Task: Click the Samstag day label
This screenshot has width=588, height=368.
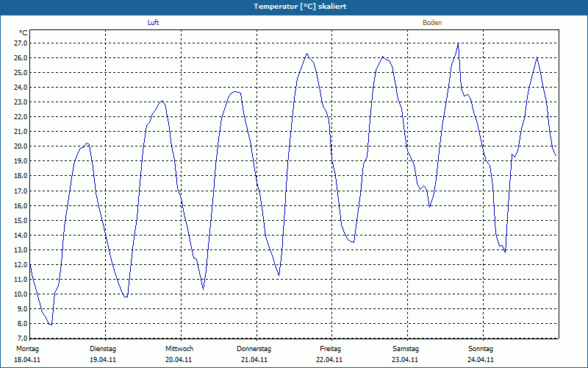Action: point(406,349)
